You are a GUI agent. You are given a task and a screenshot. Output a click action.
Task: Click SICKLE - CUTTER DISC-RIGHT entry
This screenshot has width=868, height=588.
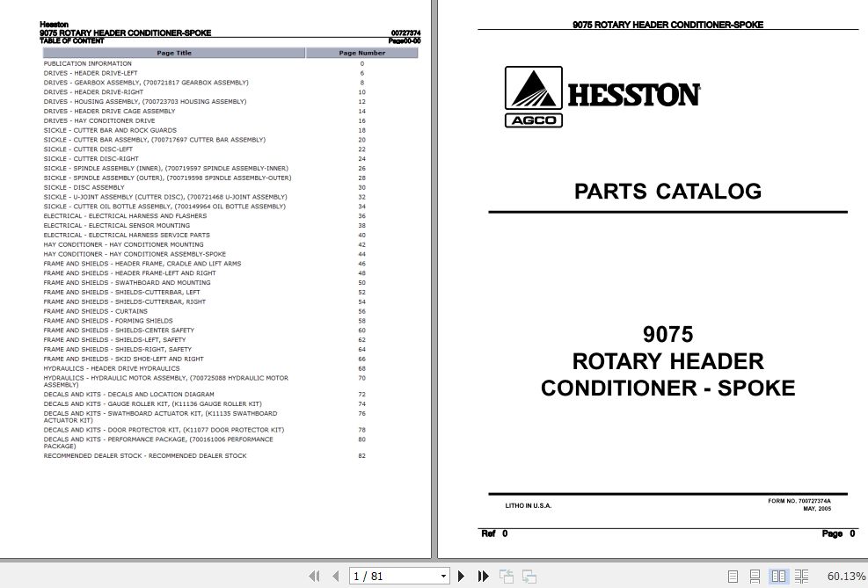point(91,159)
